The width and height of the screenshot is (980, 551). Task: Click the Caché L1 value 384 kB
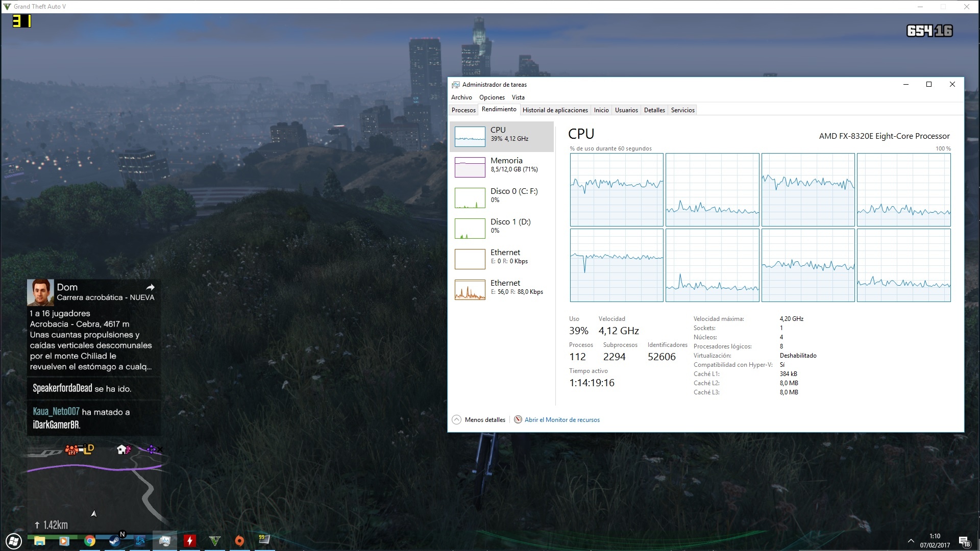788,374
